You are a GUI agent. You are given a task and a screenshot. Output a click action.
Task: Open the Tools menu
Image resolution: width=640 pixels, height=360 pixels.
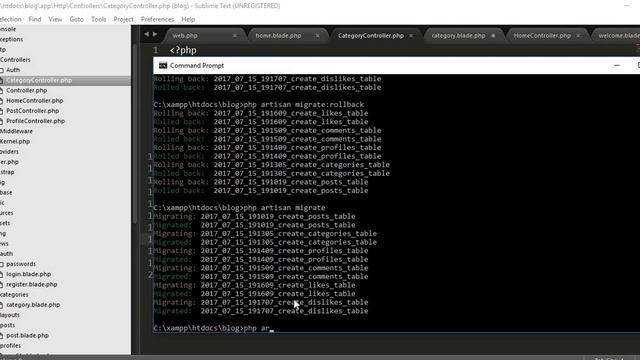click(x=98, y=19)
